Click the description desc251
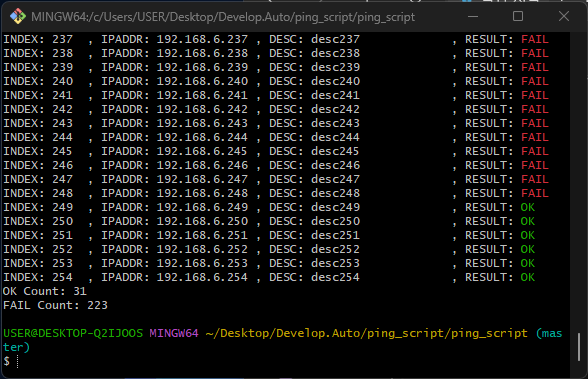Image resolution: width=588 pixels, height=379 pixels. [x=335, y=235]
